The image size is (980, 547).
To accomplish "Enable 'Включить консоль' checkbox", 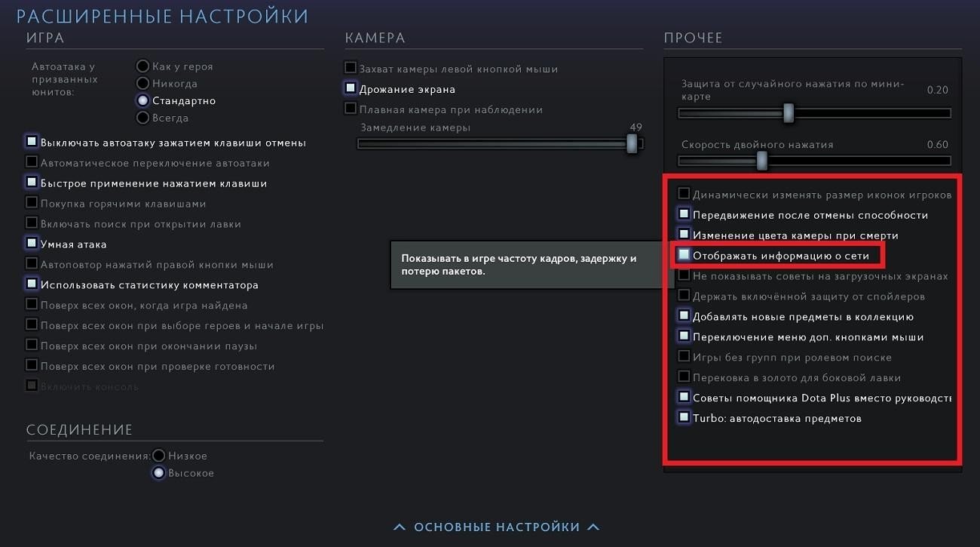I will tap(32, 386).
